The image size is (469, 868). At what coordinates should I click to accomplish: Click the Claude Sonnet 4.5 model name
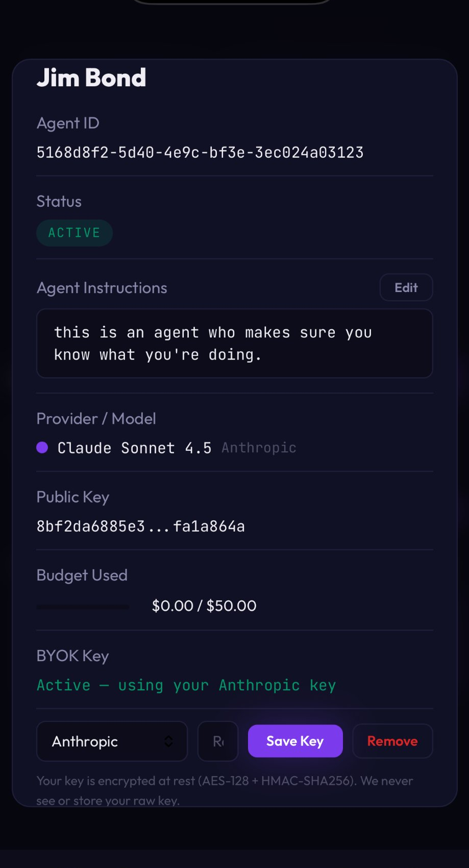134,448
